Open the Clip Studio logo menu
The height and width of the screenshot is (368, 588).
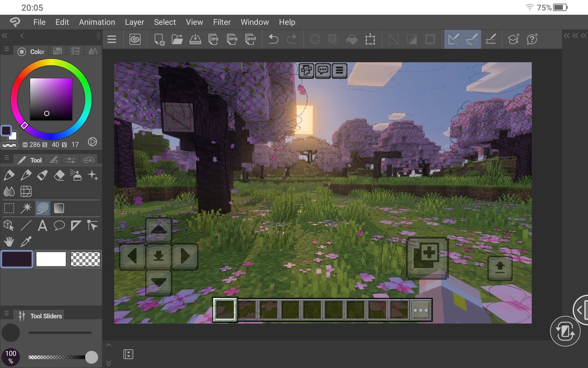point(15,22)
